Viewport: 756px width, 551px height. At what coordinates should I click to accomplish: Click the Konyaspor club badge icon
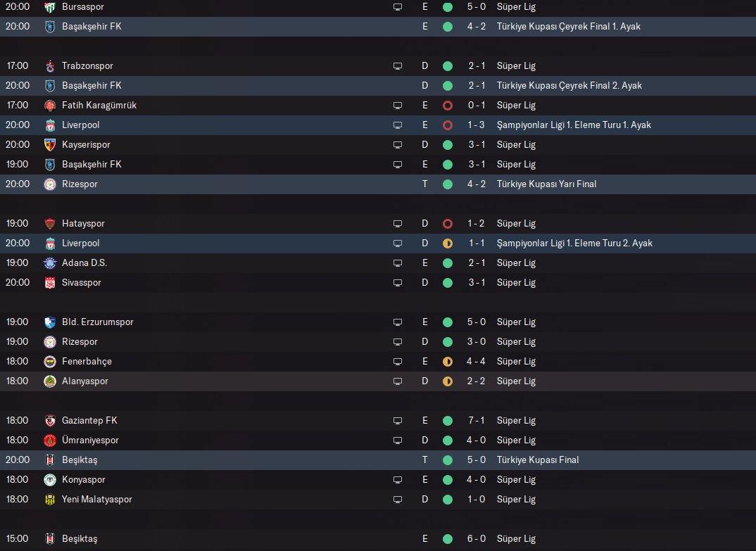[x=50, y=480]
